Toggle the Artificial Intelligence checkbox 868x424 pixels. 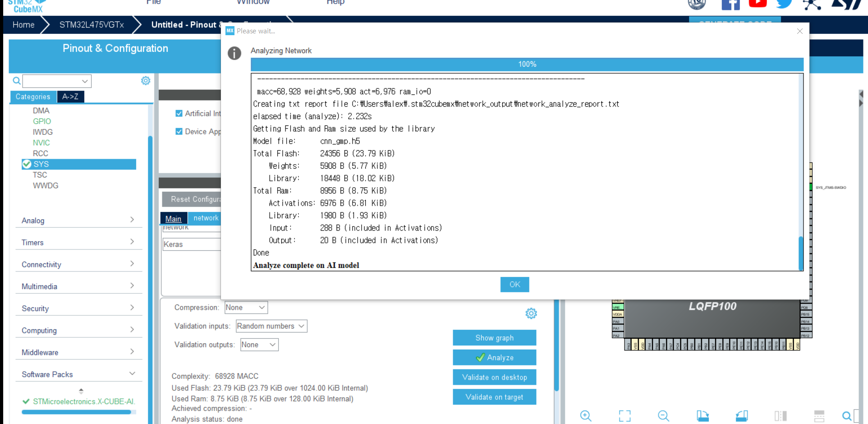pos(179,114)
